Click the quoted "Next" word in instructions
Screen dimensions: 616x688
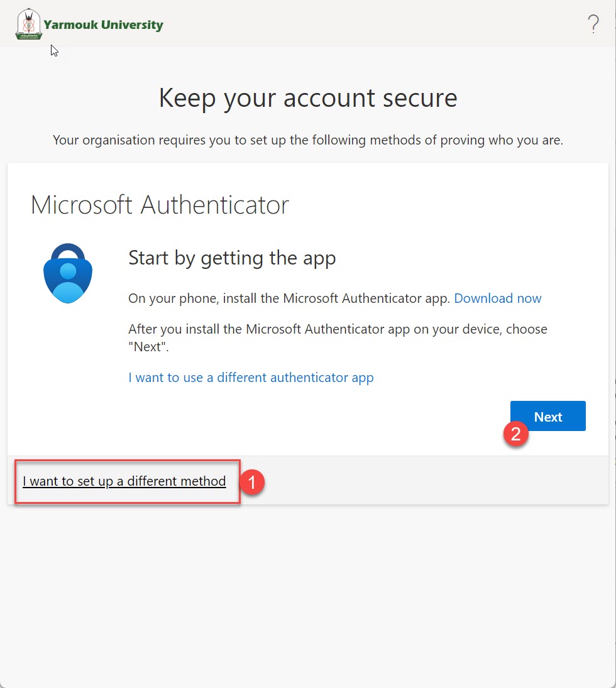(x=148, y=347)
